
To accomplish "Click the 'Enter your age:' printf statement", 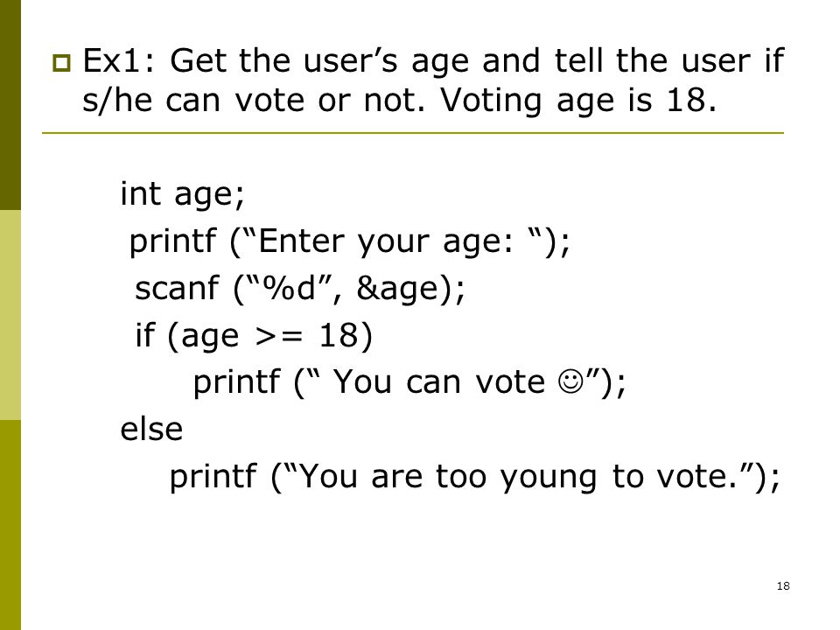I will [x=350, y=241].
